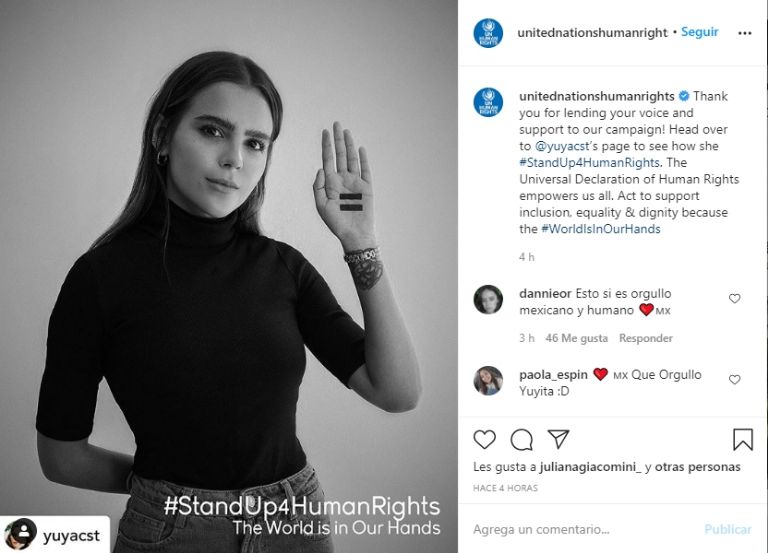This screenshot has width=768, height=553.
Task: Open the three-dot more options menu
Action: click(x=744, y=33)
